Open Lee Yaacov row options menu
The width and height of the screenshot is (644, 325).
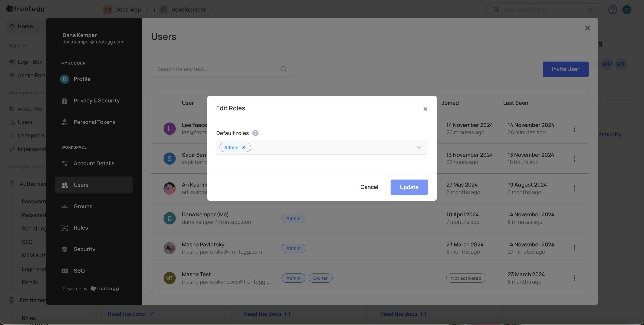coord(574,129)
